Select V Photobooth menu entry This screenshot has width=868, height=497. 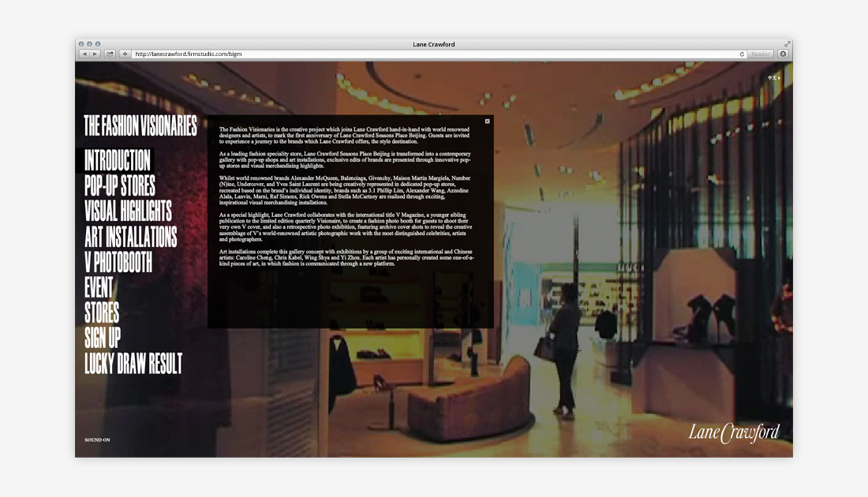[118, 262]
